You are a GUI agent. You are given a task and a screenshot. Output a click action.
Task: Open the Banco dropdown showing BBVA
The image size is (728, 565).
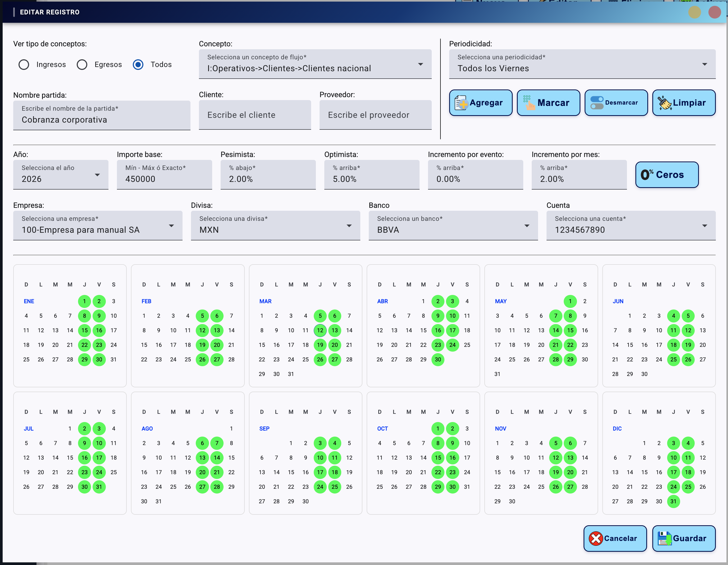coord(453,226)
